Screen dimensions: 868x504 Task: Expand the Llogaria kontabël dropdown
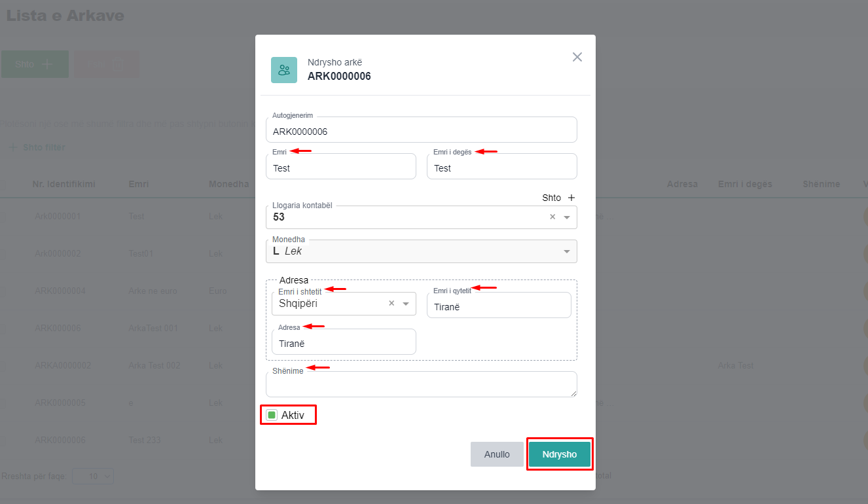[x=567, y=217]
